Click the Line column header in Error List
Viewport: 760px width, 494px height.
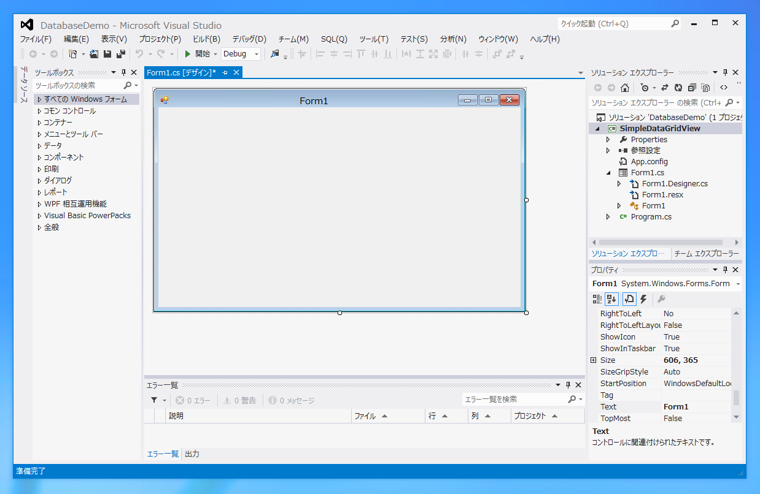point(446,416)
